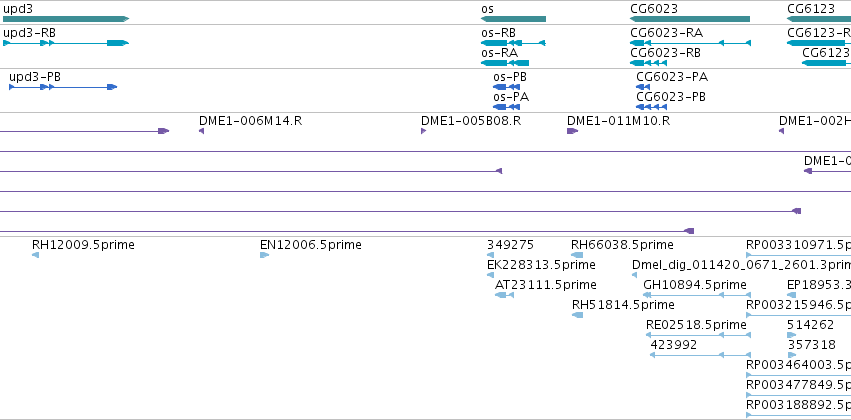The height and width of the screenshot is (420, 851).
Task: Click the EP18953 feature label
Action: pos(819,285)
